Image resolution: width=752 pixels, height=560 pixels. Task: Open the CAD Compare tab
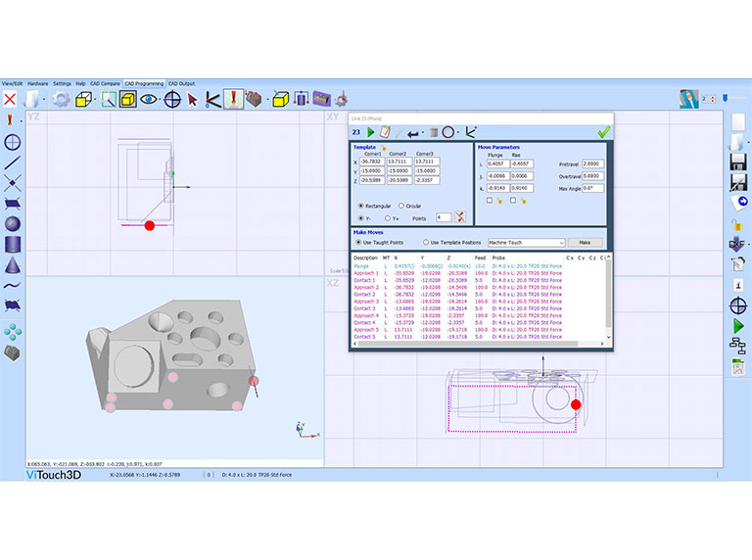105,83
